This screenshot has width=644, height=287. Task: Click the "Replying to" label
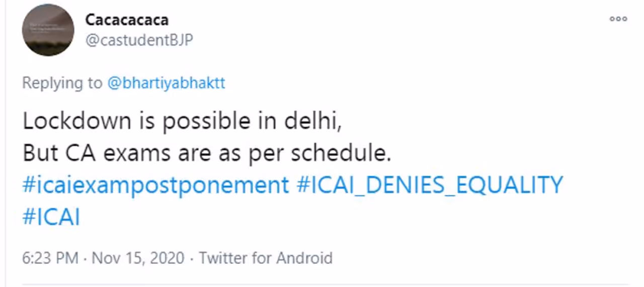click(x=62, y=83)
